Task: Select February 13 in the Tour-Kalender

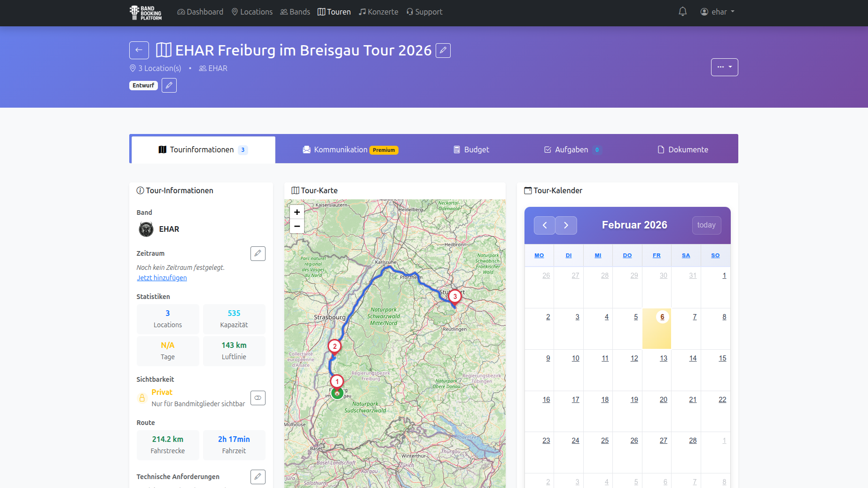Action: [663, 358]
